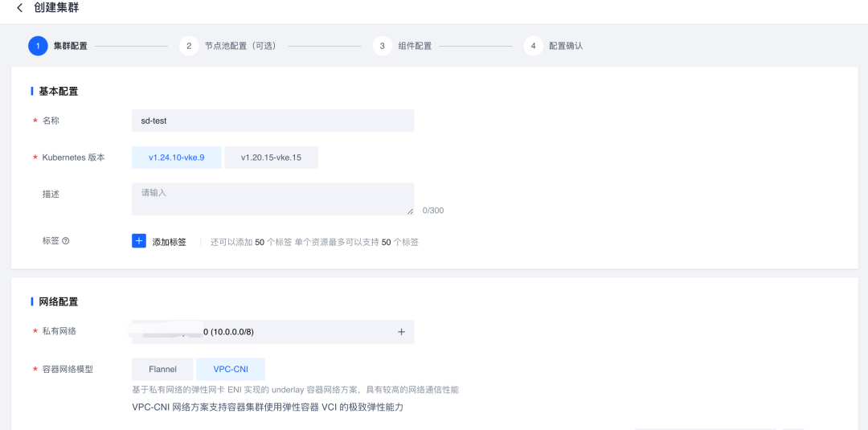Click step 3 circle icon
This screenshot has width=868, height=430.
383,46
